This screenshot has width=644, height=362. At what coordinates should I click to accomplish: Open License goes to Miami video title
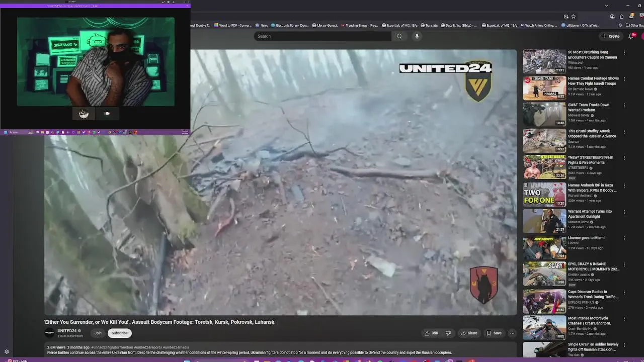point(586,238)
